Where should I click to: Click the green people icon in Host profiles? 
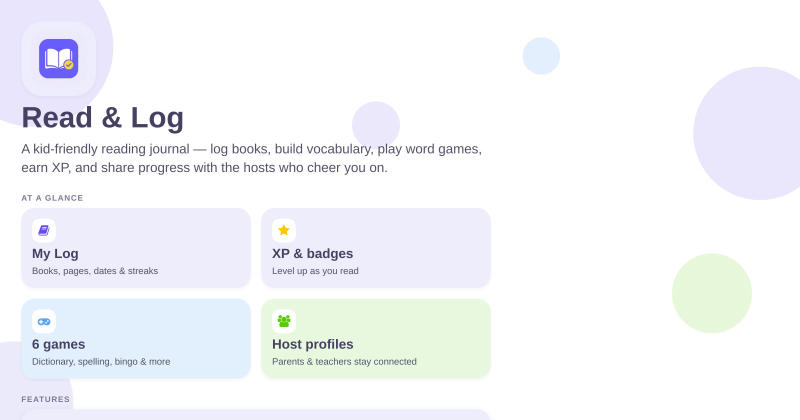tap(284, 322)
